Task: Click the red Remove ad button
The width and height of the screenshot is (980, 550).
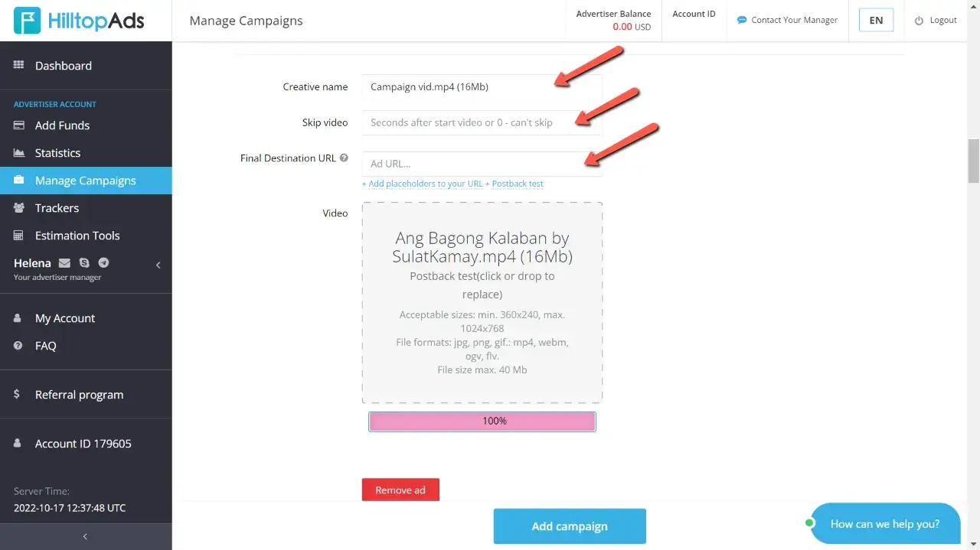Action: pyautogui.click(x=400, y=490)
